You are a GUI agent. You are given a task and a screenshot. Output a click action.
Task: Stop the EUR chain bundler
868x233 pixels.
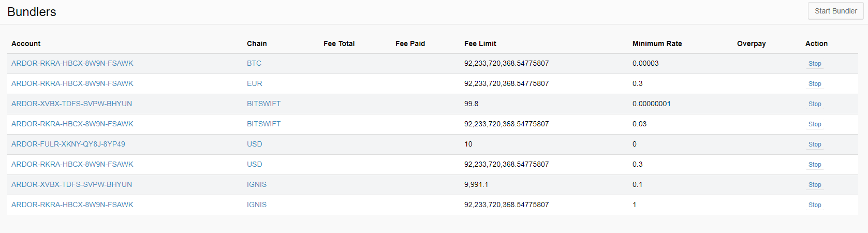tap(814, 84)
